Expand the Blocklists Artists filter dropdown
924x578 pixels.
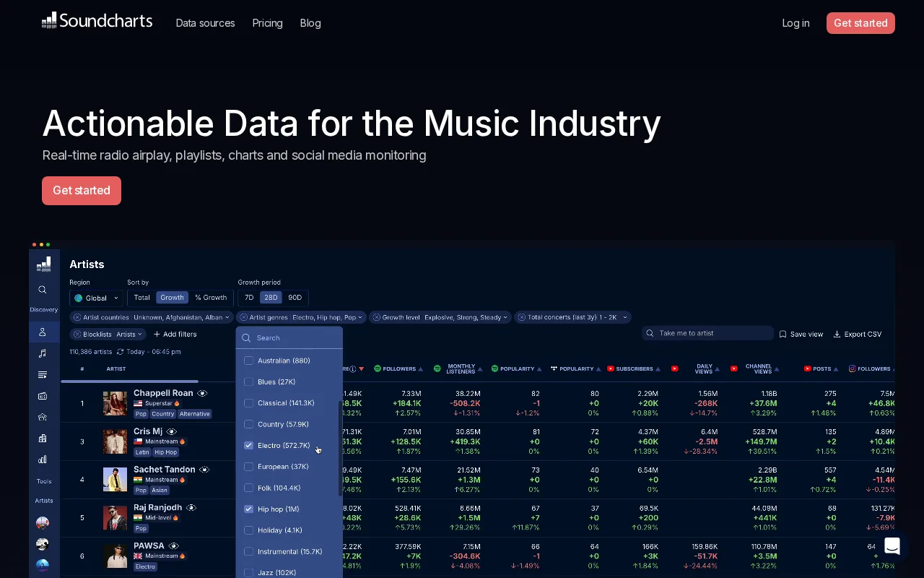(140, 335)
